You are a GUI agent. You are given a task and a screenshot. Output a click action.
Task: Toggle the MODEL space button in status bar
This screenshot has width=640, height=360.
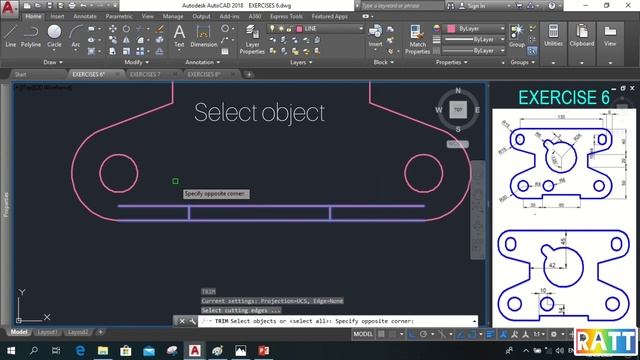click(363, 334)
